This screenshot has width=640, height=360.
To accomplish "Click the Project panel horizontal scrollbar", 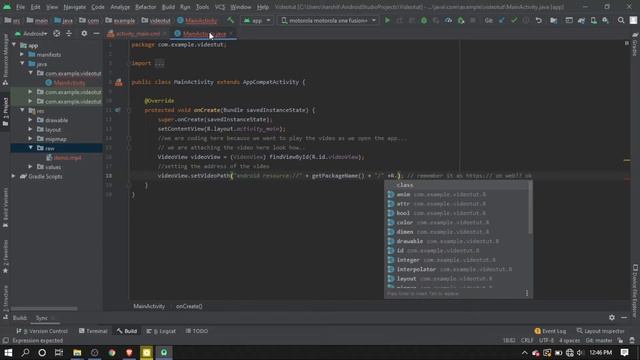I will (44, 309).
